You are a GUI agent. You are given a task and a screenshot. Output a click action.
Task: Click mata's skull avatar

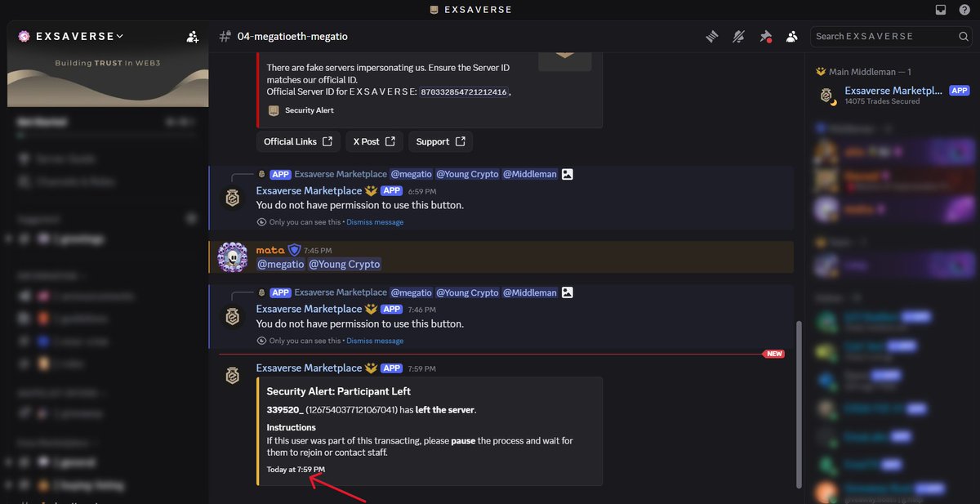coord(232,256)
